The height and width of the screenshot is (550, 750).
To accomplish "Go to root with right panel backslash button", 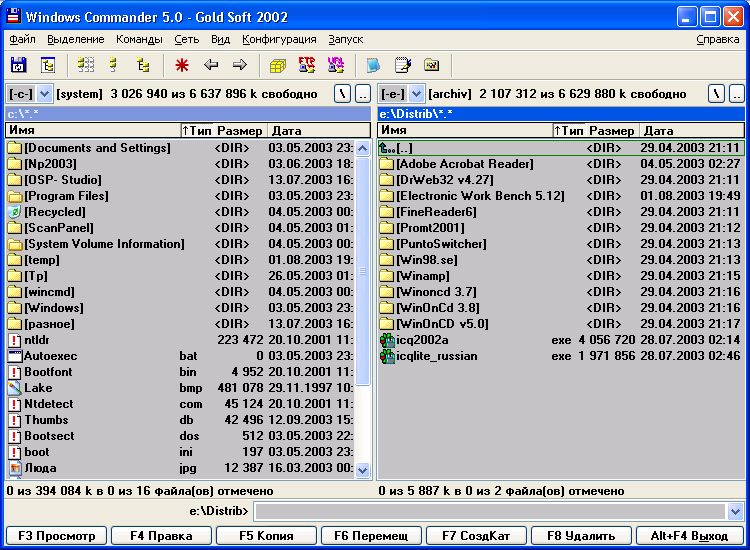I will [716, 94].
